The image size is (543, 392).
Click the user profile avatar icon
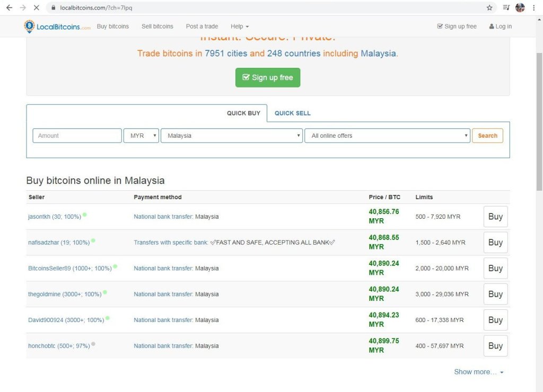pyautogui.click(x=520, y=8)
